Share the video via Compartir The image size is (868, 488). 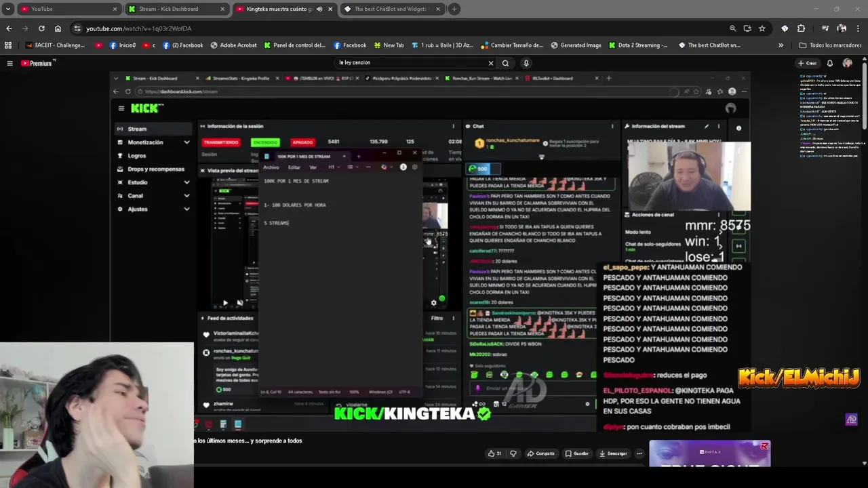(541, 453)
